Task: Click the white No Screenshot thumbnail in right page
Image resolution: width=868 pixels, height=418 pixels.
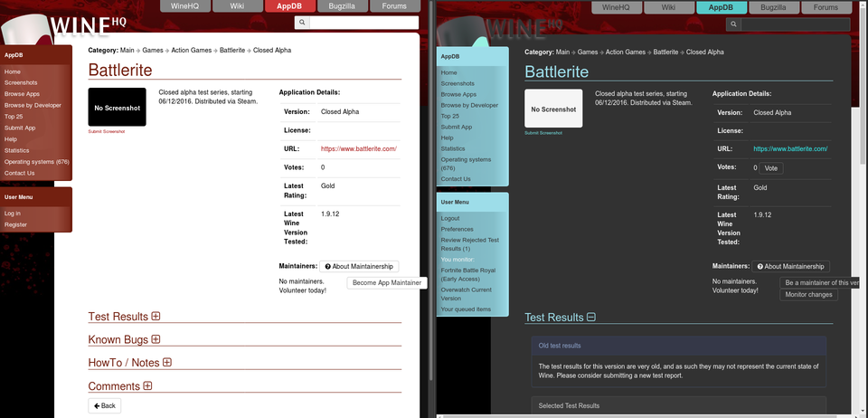Action: point(553,109)
